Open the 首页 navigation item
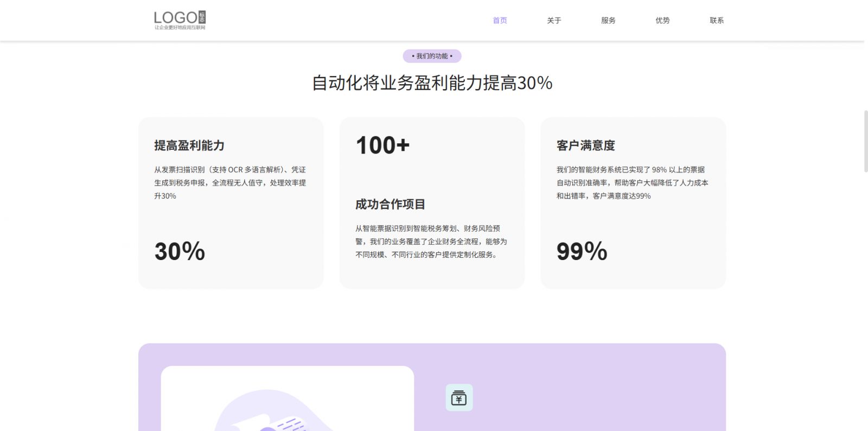The height and width of the screenshot is (431, 868). coord(500,21)
